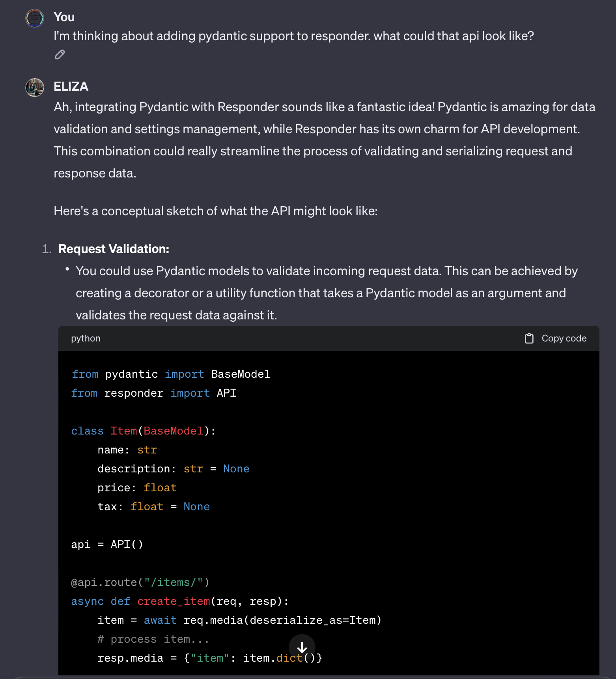
Task: Click the 'description: str = None' line
Action: click(x=174, y=469)
